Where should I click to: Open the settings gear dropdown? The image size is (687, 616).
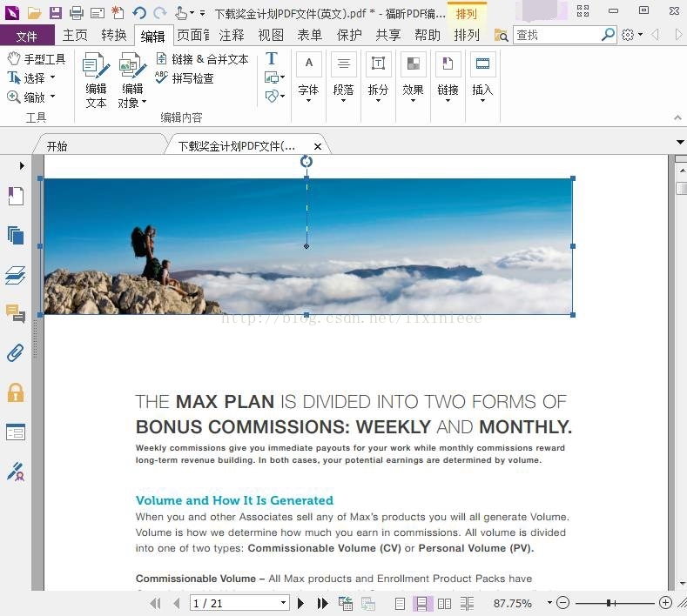click(x=632, y=35)
